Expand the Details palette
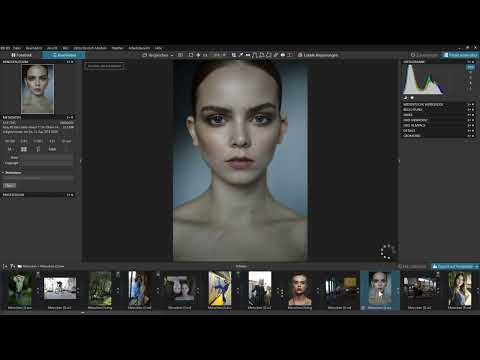480x360 pixels. (438, 131)
